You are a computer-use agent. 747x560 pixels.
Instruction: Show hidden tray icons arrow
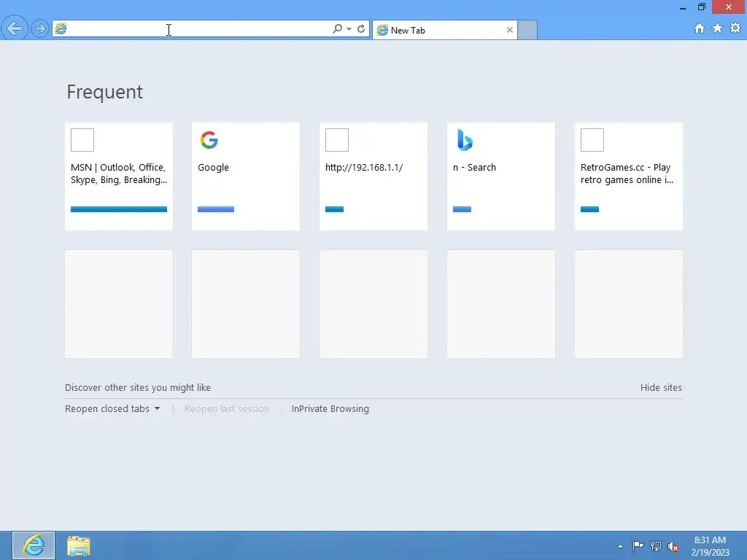(x=620, y=546)
